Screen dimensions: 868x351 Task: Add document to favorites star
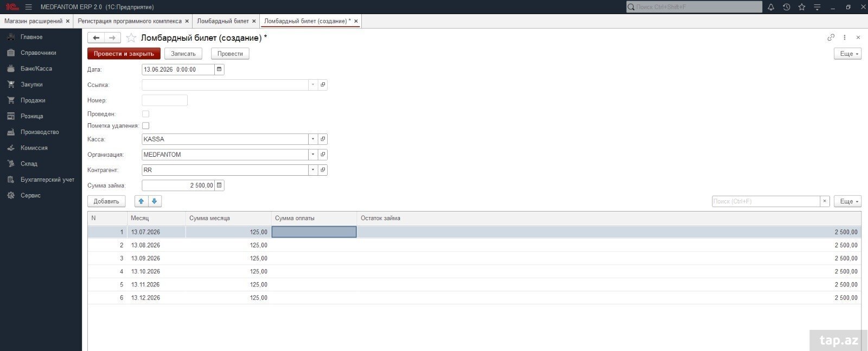click(x=131, y=37)
